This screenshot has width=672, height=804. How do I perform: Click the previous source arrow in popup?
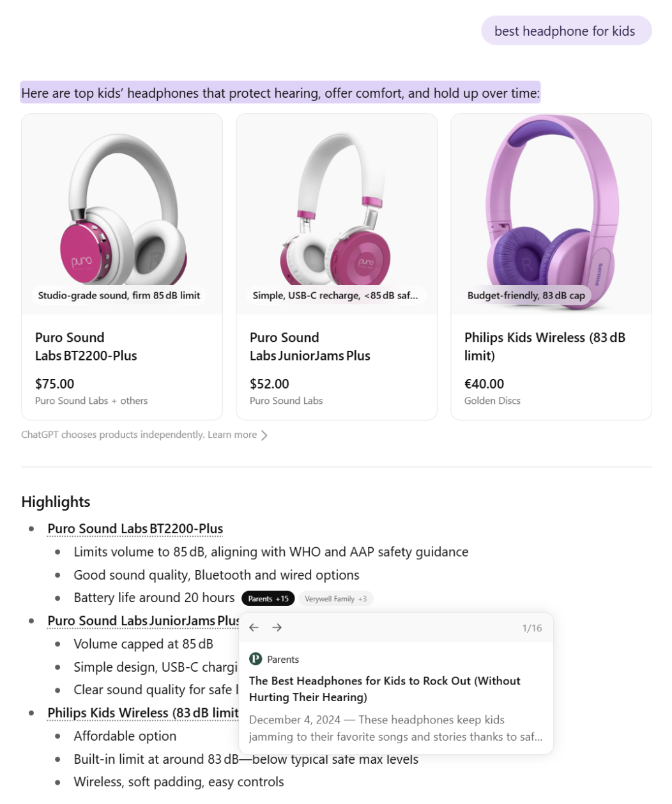pos(254,628)
